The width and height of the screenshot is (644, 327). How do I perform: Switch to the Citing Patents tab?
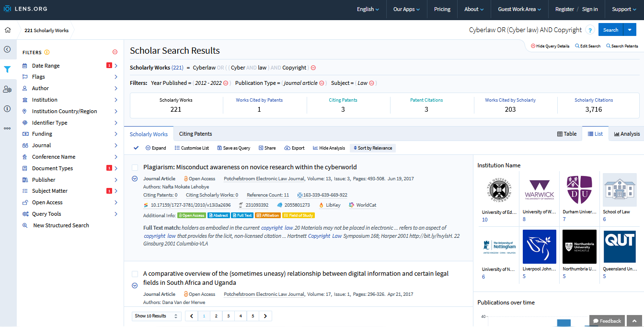coord(195,134)
